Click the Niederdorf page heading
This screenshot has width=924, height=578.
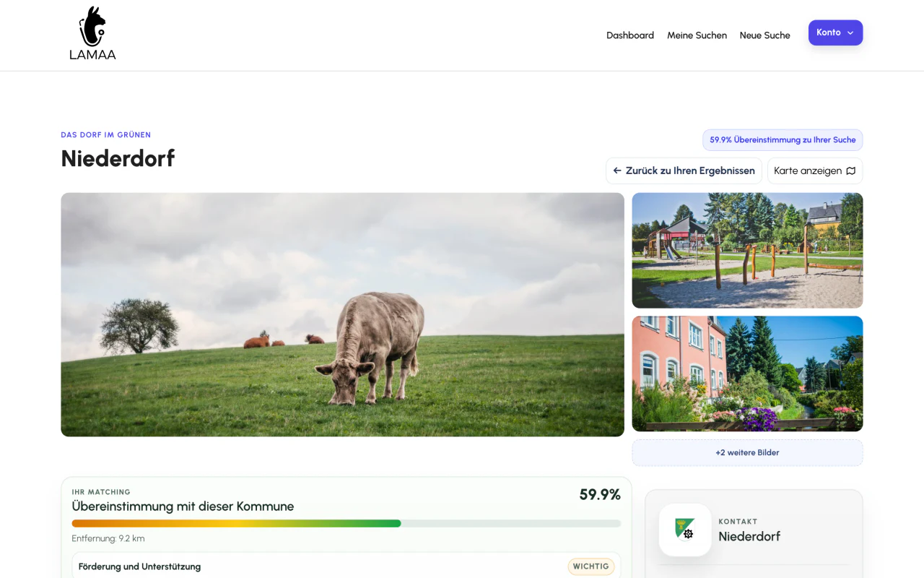click(118, 158)
